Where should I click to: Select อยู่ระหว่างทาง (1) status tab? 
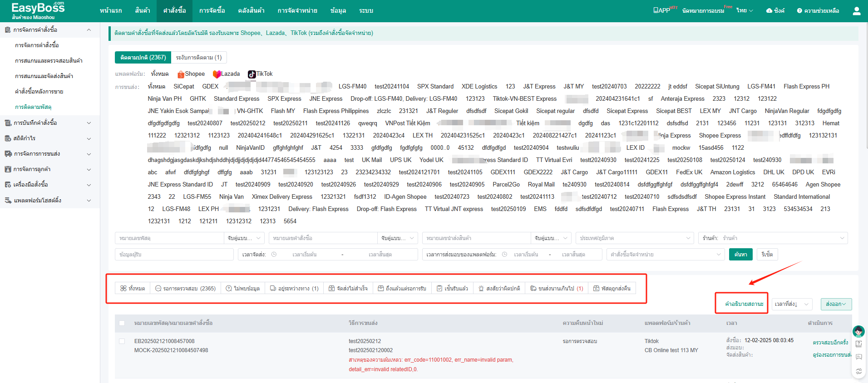coord(294,288)
